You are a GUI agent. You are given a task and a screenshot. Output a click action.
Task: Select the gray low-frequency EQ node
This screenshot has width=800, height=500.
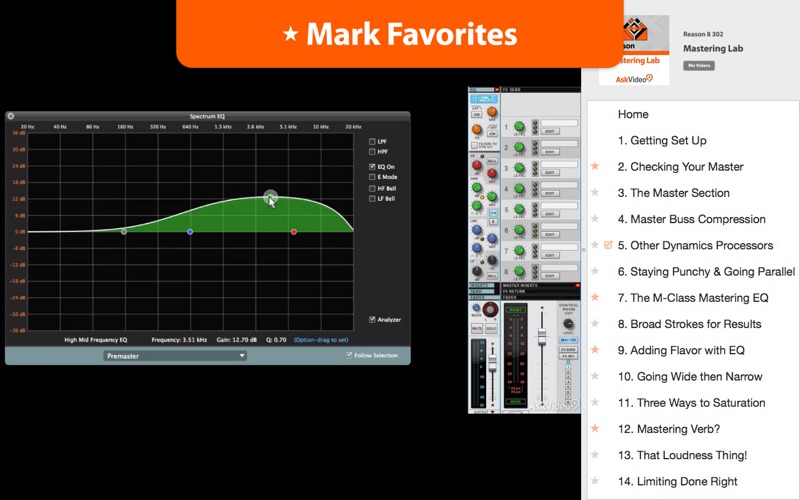click(123, 232)
